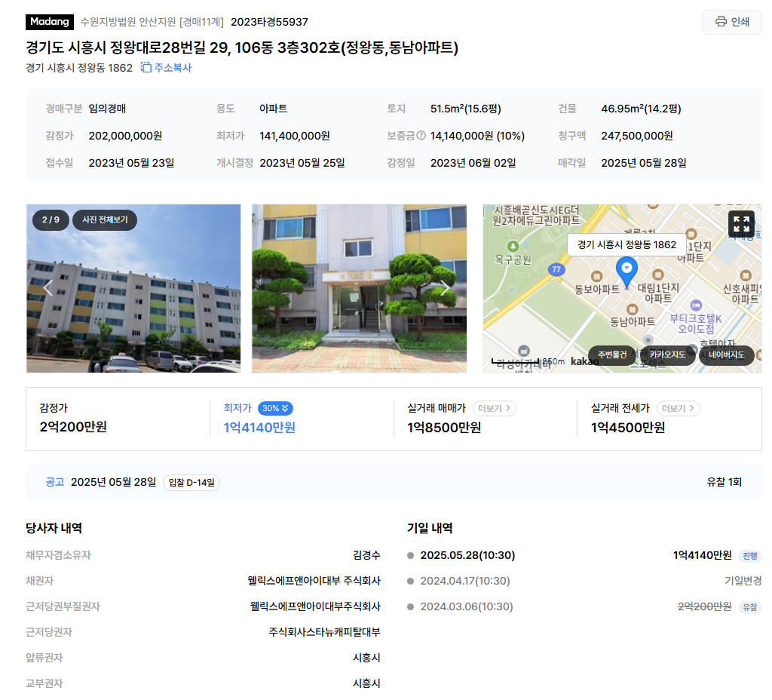Click the 부티크호텔K 오이도점 hotel icon
The image size is (772, 700).
696,305
